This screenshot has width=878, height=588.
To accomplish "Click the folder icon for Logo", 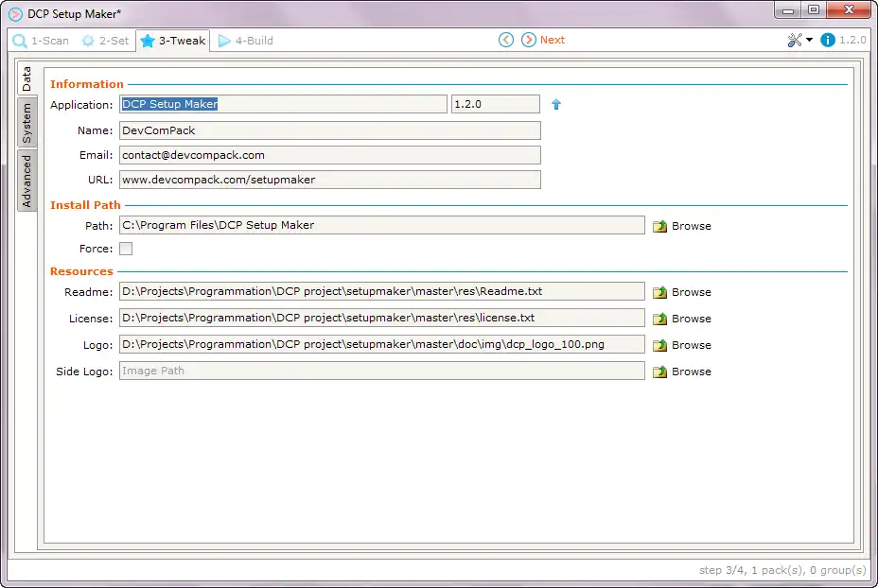I will [x=660, y=345].
